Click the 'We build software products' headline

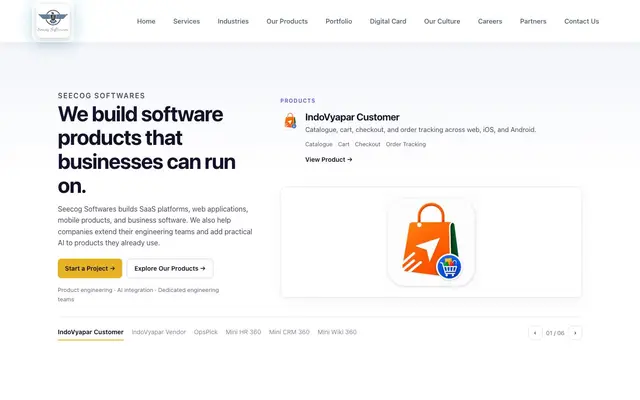(x=147, y=150)
